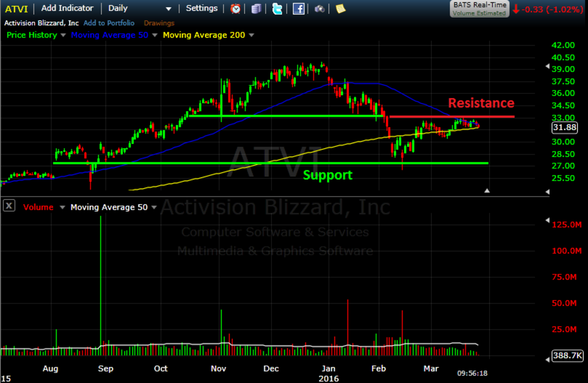The width and height of the screenshot is (588, 383).
Task: Select the volume pane Moving Average 50 label
Action: click(109, 207)
